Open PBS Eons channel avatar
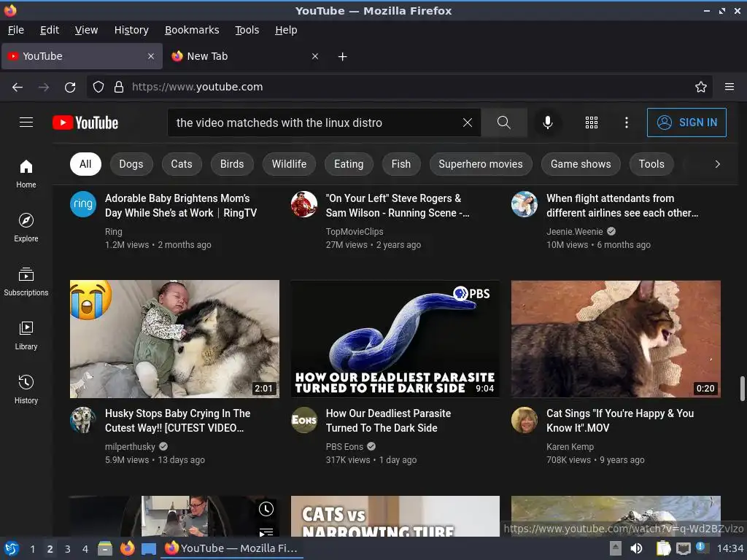 [x=304, y=419]
